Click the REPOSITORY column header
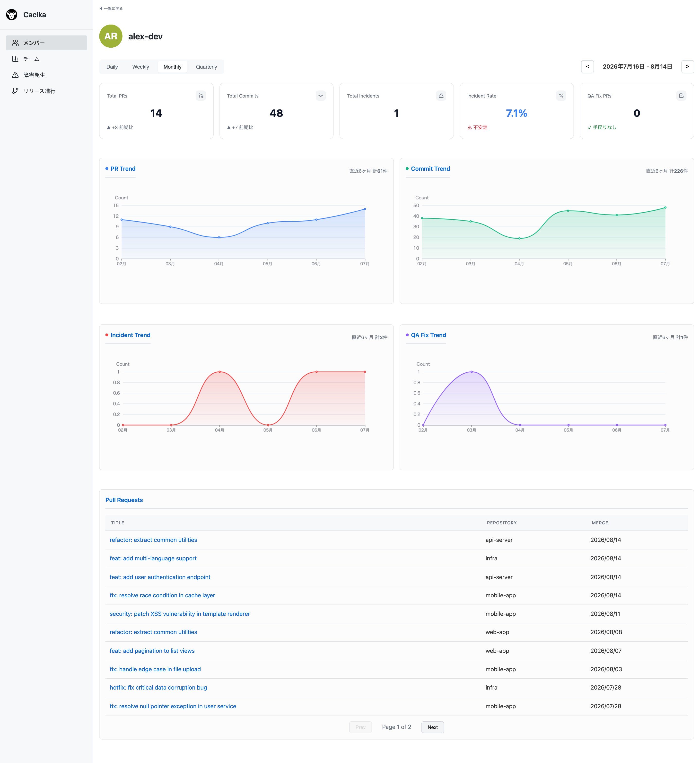Screen dimensions: 700x763 click(x=501, y=523)
